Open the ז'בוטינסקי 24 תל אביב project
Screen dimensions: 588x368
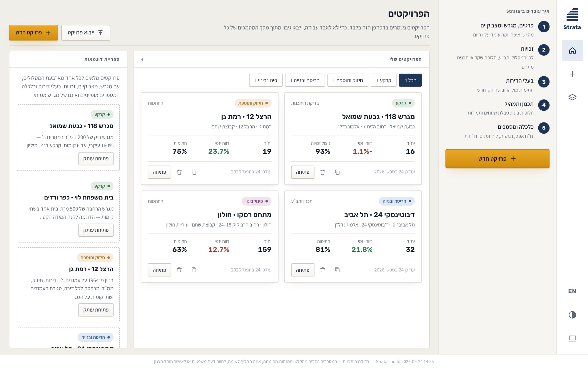[303, 270]
